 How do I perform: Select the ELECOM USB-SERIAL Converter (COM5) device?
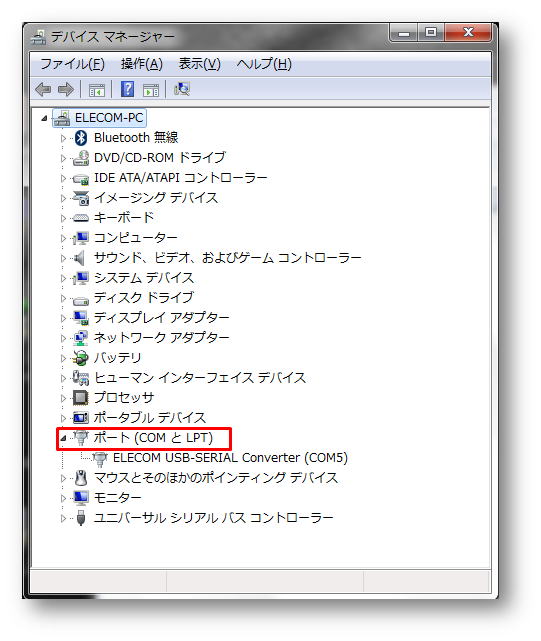click(230, 457)
